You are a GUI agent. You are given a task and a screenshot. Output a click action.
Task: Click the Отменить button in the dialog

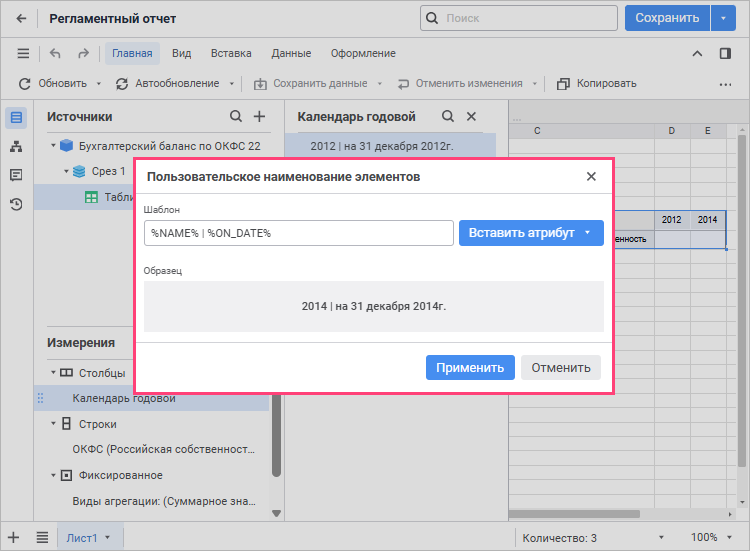point(561,367)
